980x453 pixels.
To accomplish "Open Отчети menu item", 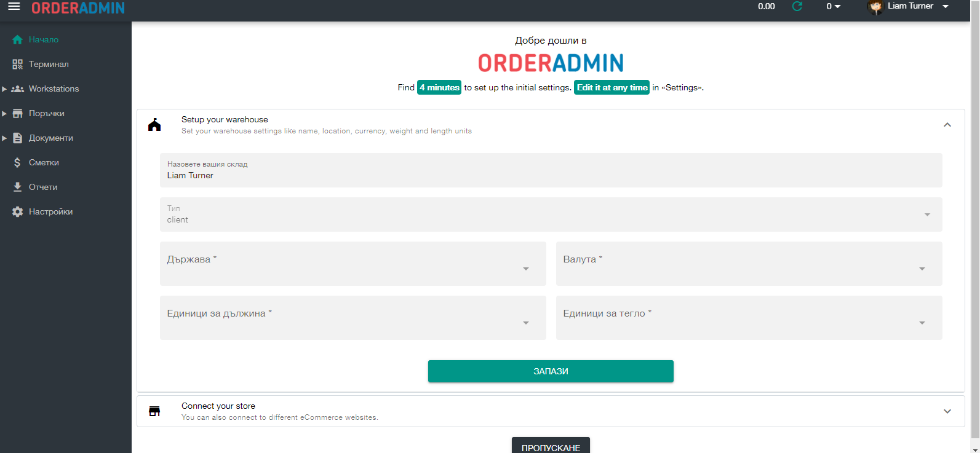I will (43, 187).
